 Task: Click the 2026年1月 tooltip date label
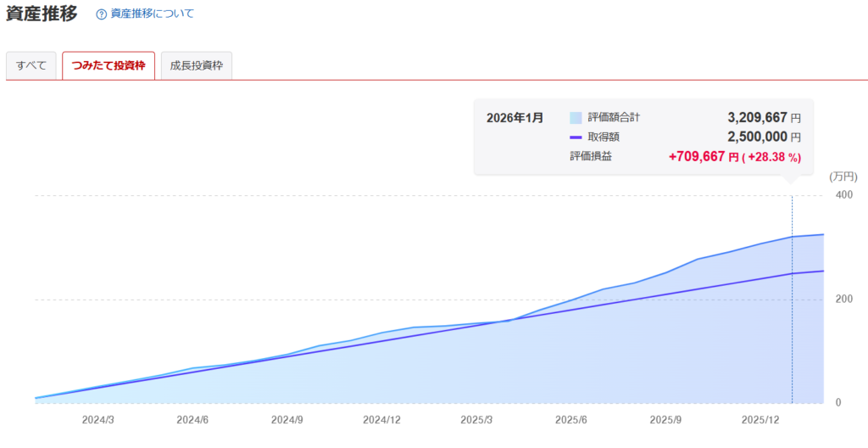click(515, 118)
